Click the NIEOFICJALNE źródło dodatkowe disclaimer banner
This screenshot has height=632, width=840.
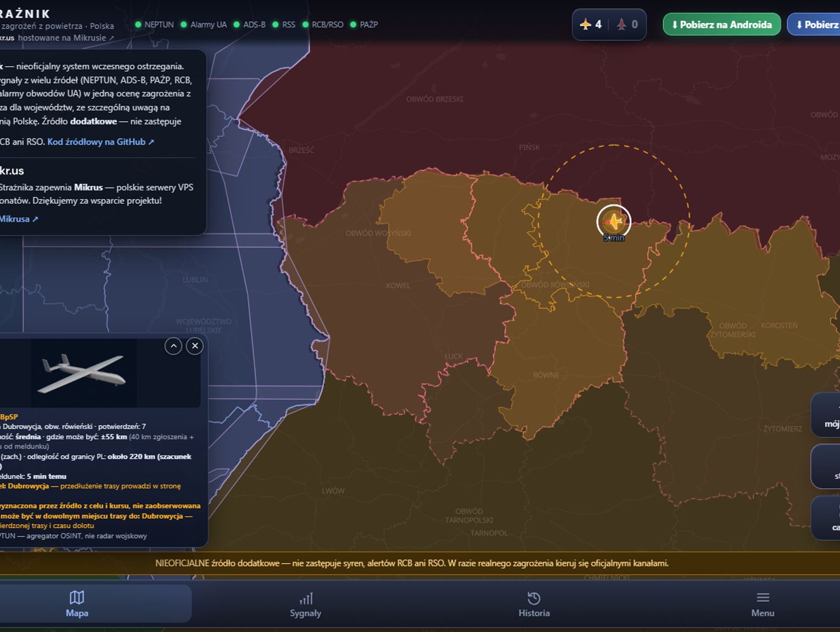(x=412, y=563)
